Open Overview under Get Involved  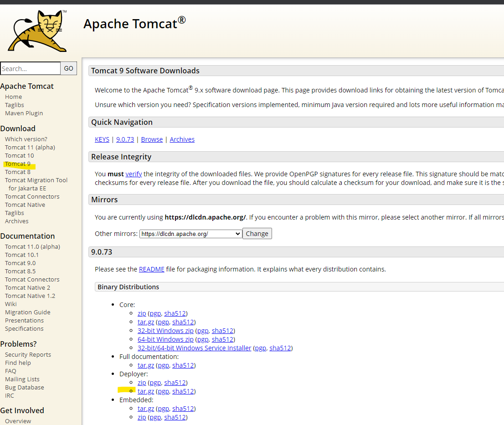tap(18, 421)
